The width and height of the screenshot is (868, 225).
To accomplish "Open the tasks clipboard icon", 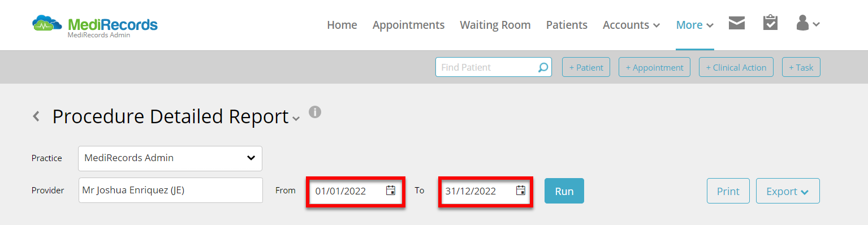I will 770,23.
